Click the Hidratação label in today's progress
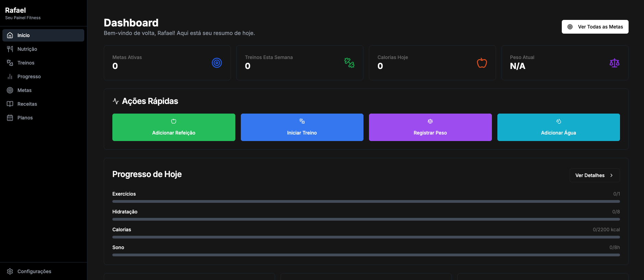 pos(125,212)
